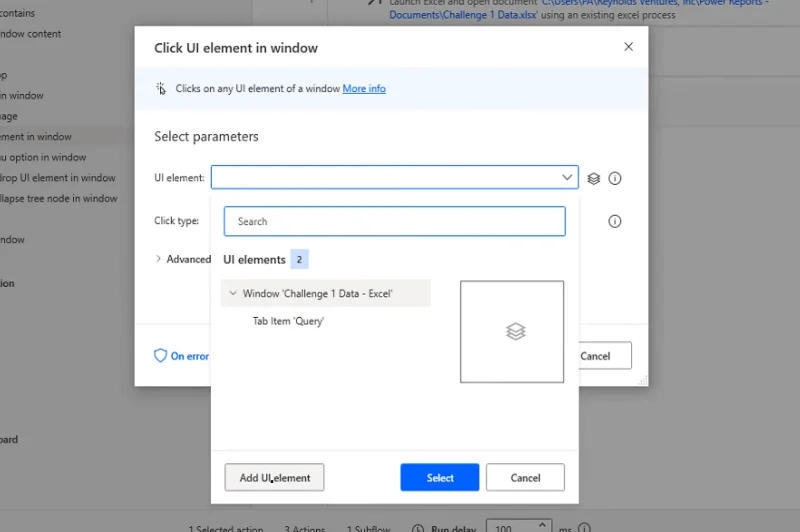The height and width of the screenshot is (532, 800).
Task: Click Cancel in the dialog behind popup
Action: click(x=605, y=356)
